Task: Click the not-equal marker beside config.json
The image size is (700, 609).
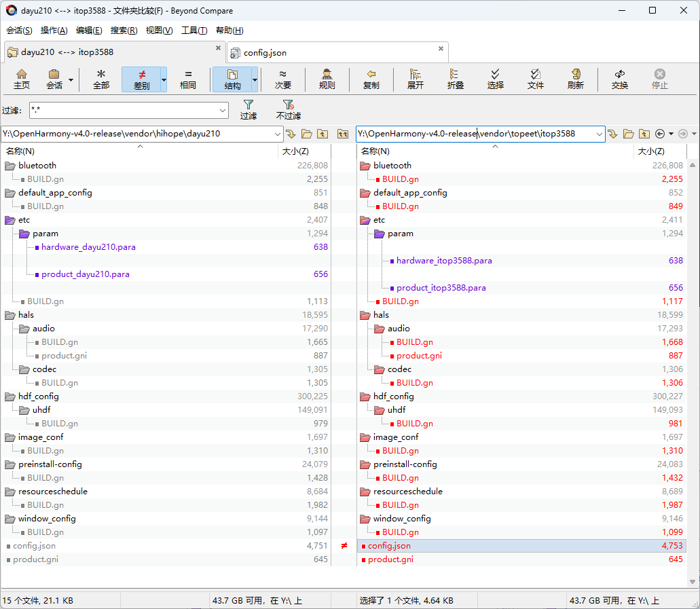Action: click(344, 546)
